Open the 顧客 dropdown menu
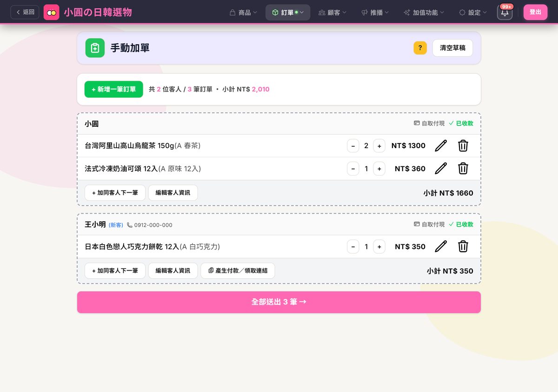The image size is (558, 392). 332,13
